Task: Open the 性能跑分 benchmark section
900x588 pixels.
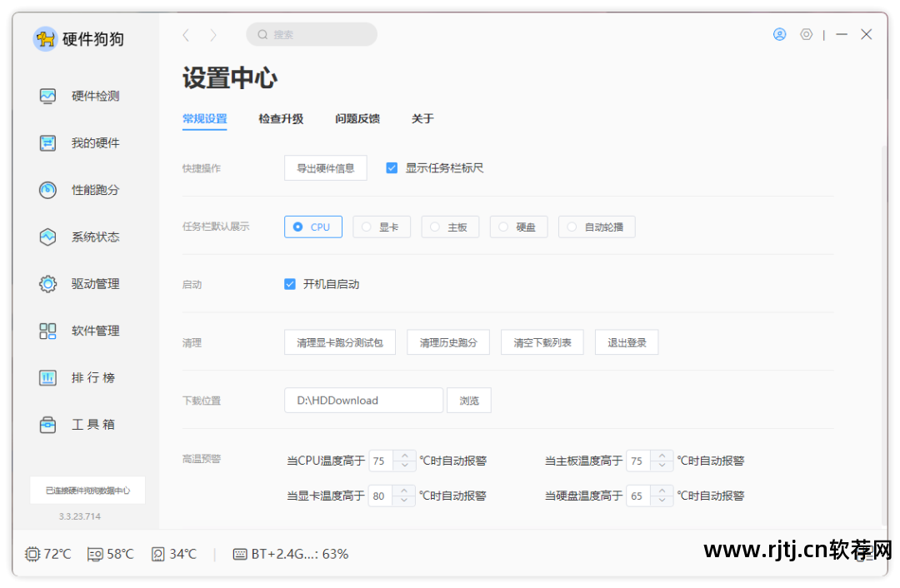Action: 94,189
